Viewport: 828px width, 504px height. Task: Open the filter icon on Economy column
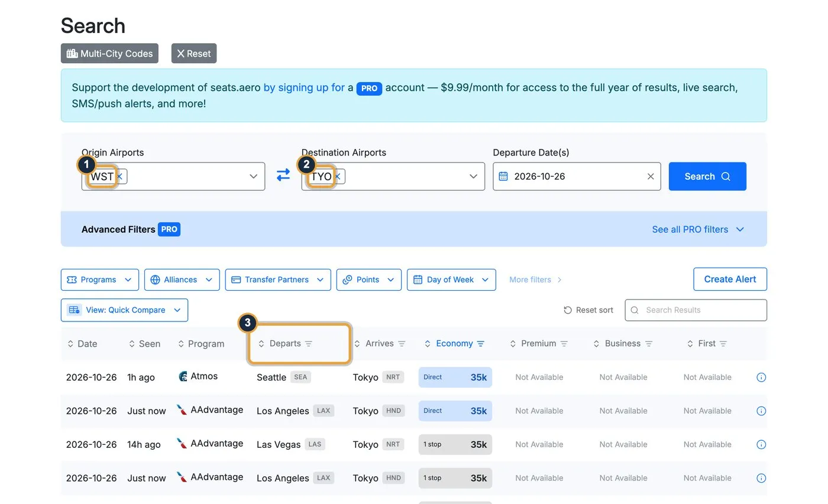[481, 343]
